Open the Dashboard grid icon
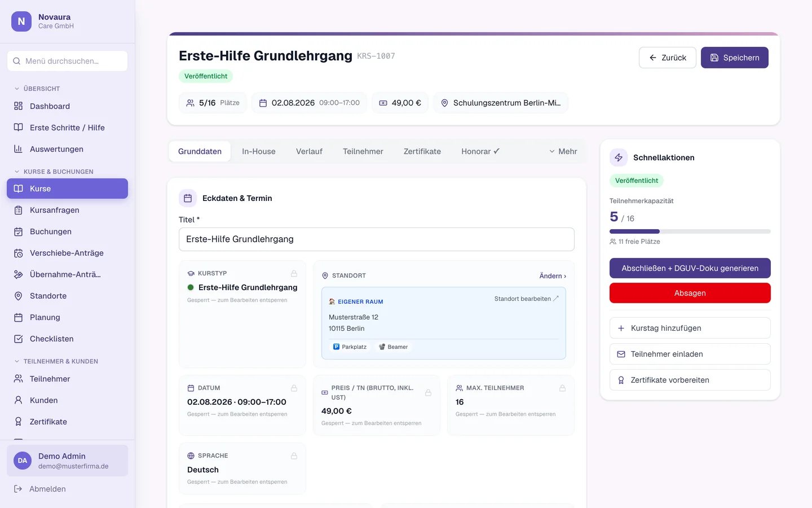812x508 pixels. coord(18,106)
